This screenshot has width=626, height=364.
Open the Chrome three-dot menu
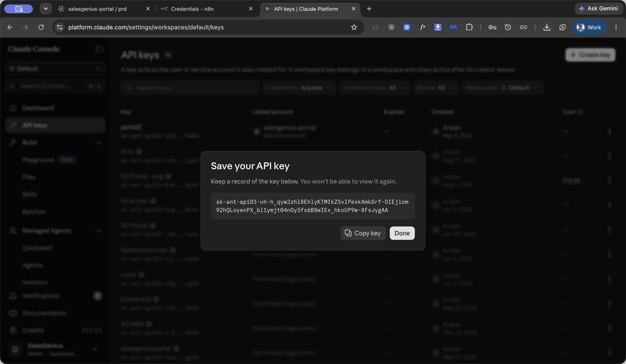616,27
